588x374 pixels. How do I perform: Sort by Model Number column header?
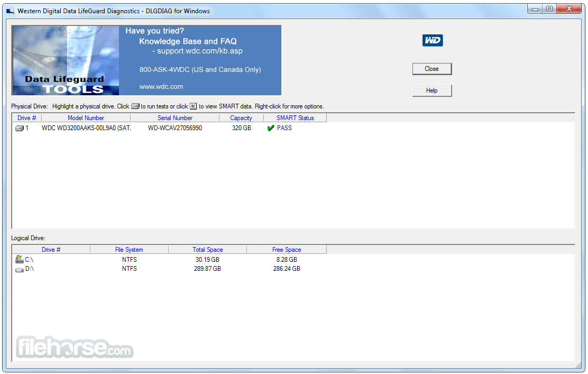click(x=86, y=118)
